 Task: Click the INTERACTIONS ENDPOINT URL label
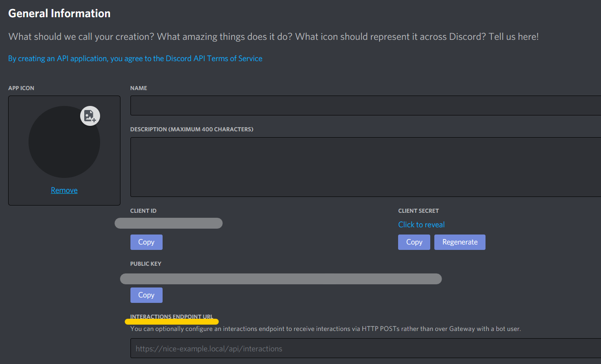point(172,317)
